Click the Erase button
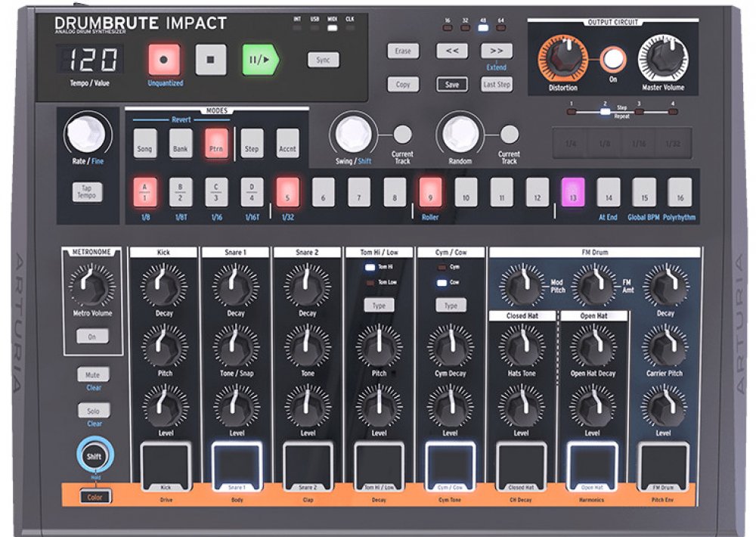The width and height of the screenshot is (756, 537). pos(403,51)
